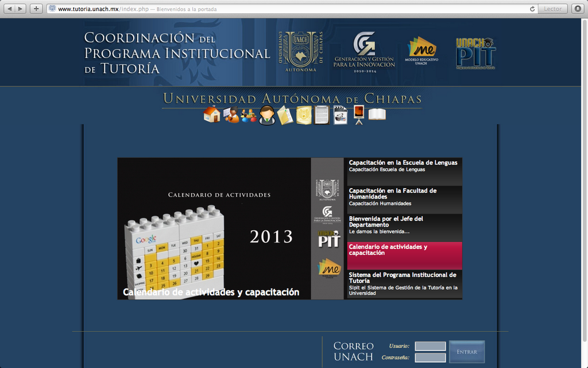This screenshot has width=588, height=368.
Task: Reload the page with the refresh icon
Action: coord(532,9)
